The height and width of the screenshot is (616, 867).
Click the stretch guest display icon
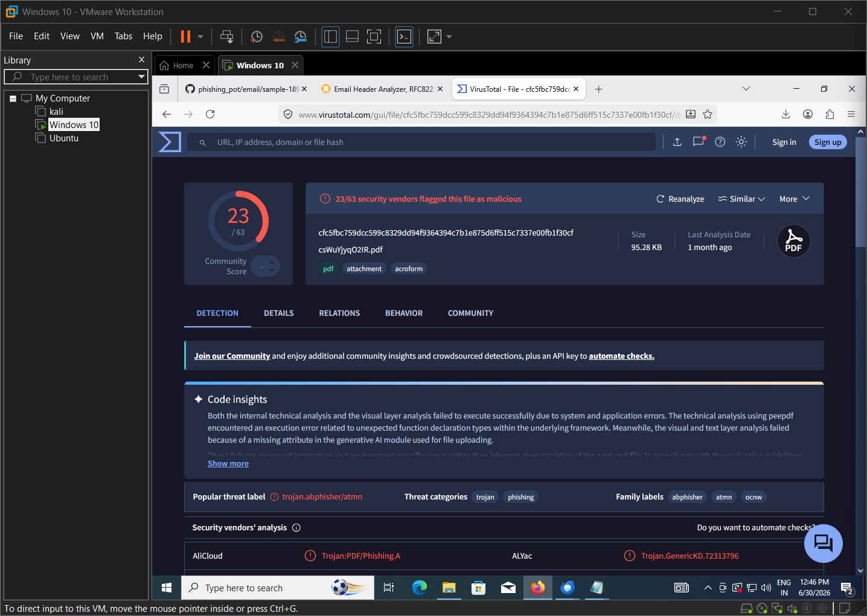[434, 36]
